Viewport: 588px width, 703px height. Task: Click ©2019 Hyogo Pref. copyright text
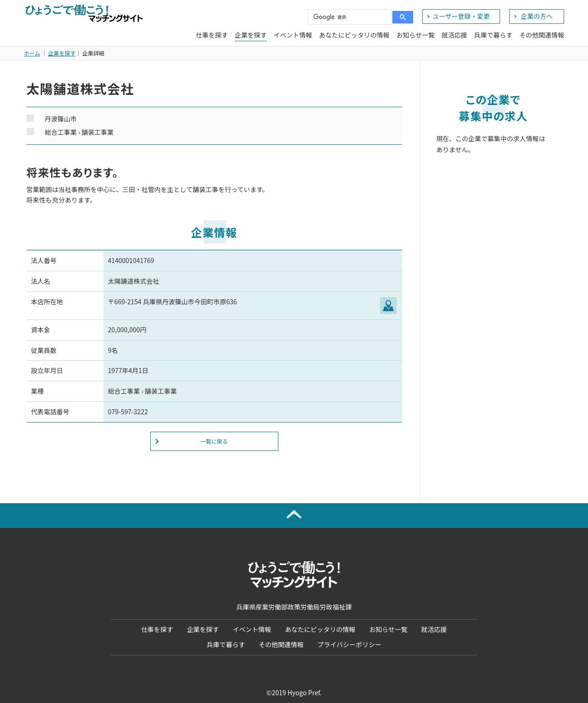(x=294, y=693)
